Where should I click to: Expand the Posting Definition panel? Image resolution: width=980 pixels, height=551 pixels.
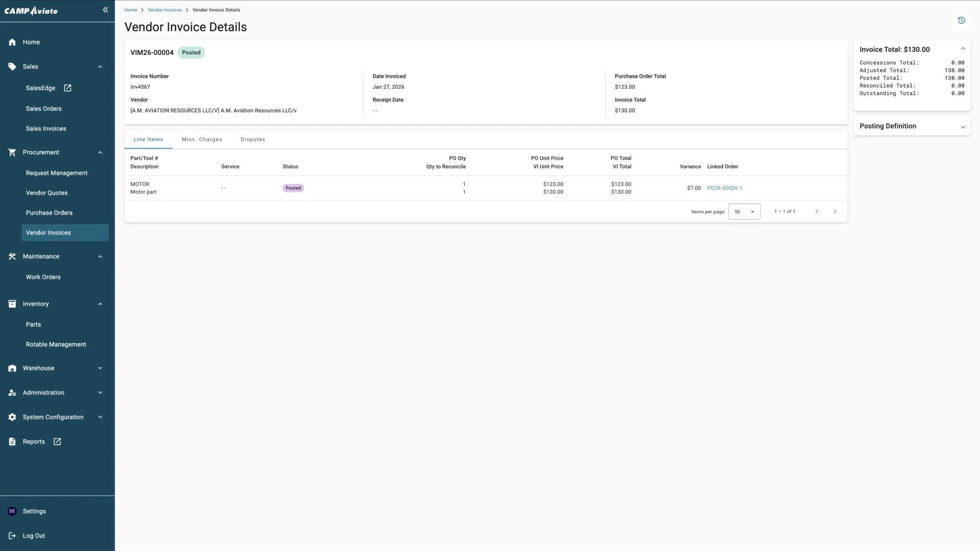pos(912,126)
